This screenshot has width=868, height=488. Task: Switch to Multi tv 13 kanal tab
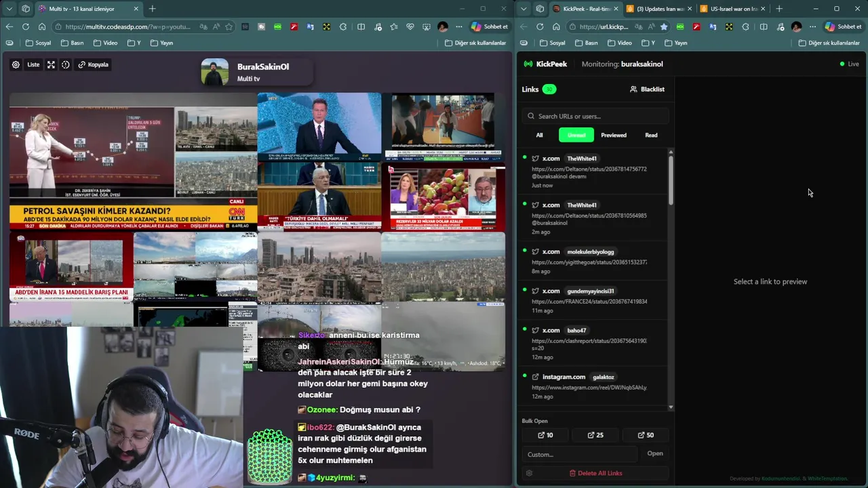click(x=88, y=9)
